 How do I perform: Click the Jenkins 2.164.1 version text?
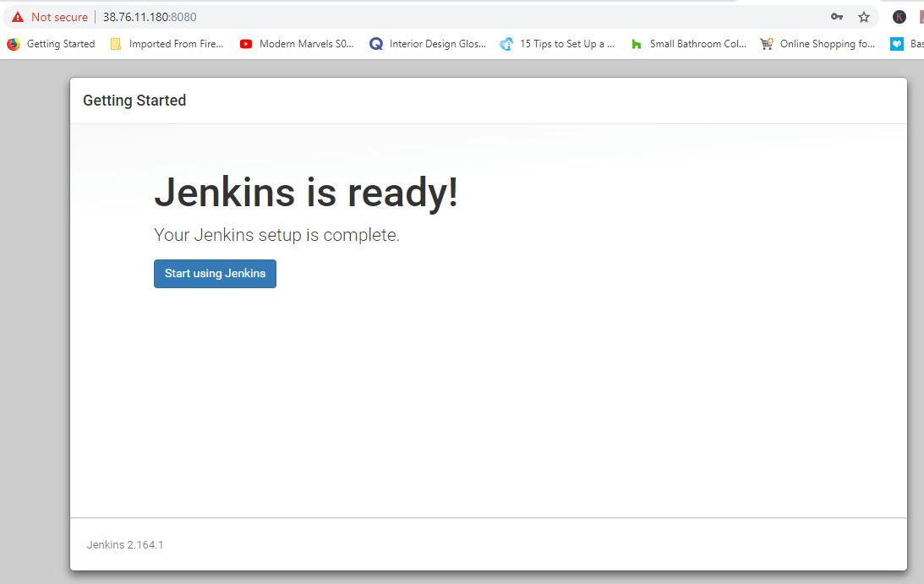point(125,544)
